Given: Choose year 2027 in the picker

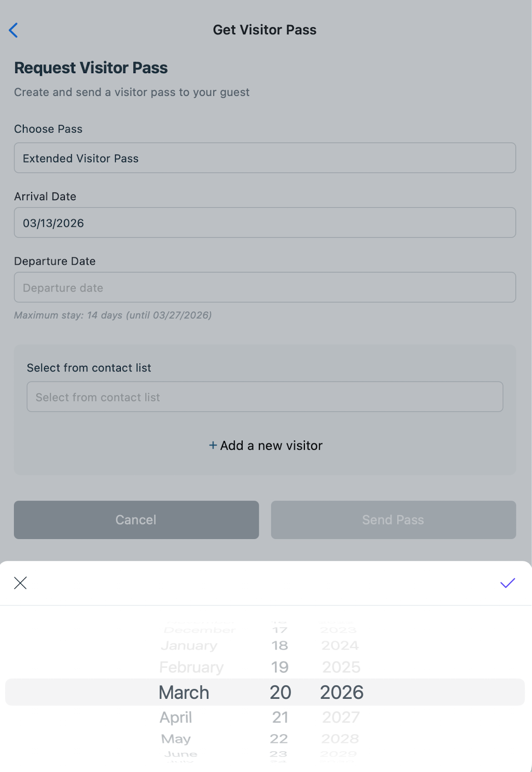Looking at the screenshot, I should pos(341,718).
